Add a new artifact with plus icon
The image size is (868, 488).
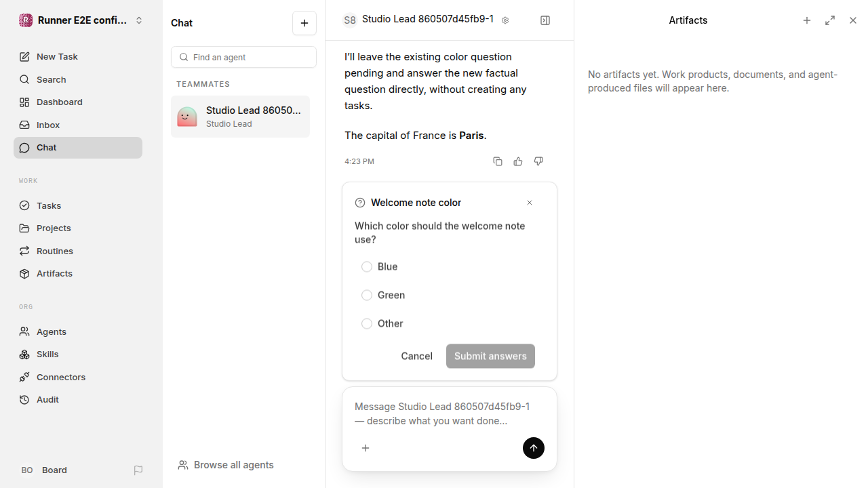pos(807,20)
